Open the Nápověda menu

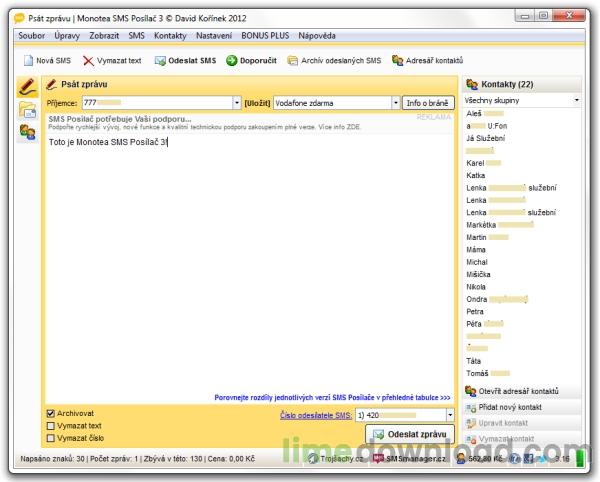click(317, 36)
